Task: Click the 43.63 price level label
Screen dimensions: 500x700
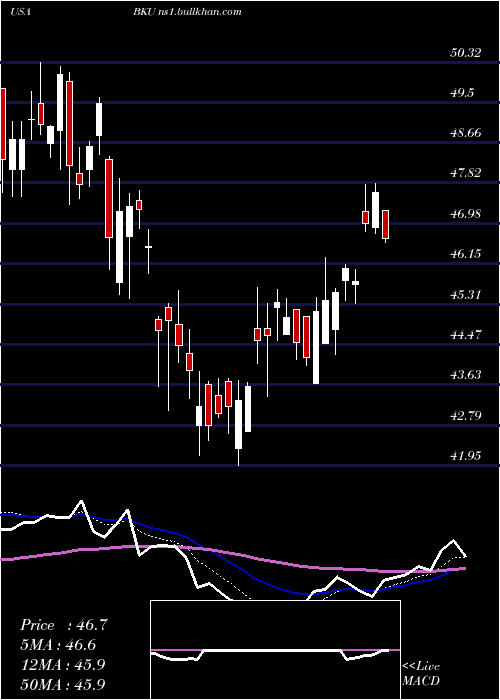Action: point(466,375)
